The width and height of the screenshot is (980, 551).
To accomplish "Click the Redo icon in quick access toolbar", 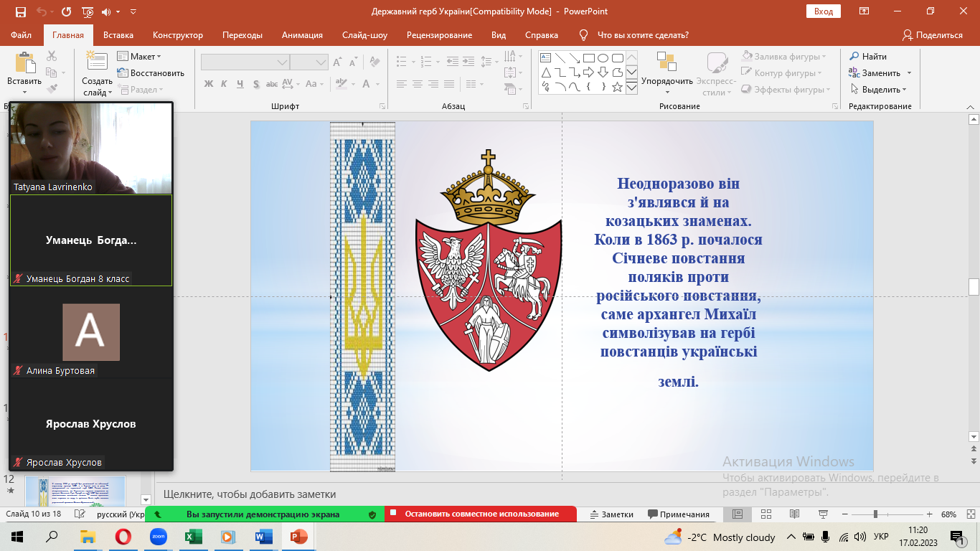I will pyautogui.click(x=67, y=12).
